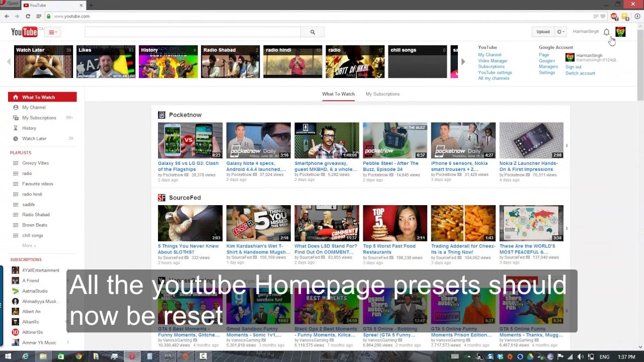Open the Opera menu button
The height and width of the screenshot is (362, 644).
[10, 4]
